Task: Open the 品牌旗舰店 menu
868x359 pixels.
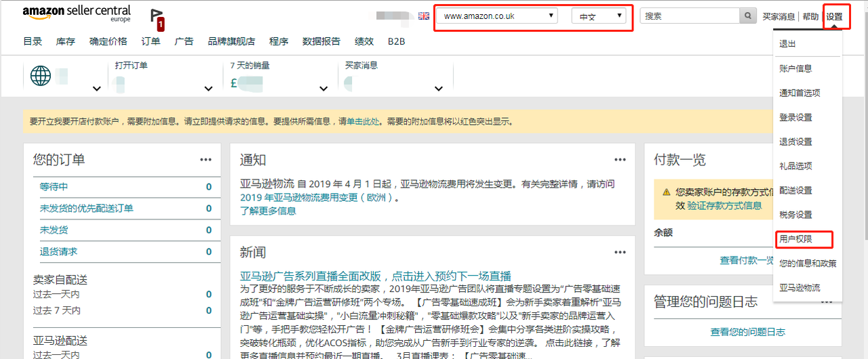Action: click(231, 41)
